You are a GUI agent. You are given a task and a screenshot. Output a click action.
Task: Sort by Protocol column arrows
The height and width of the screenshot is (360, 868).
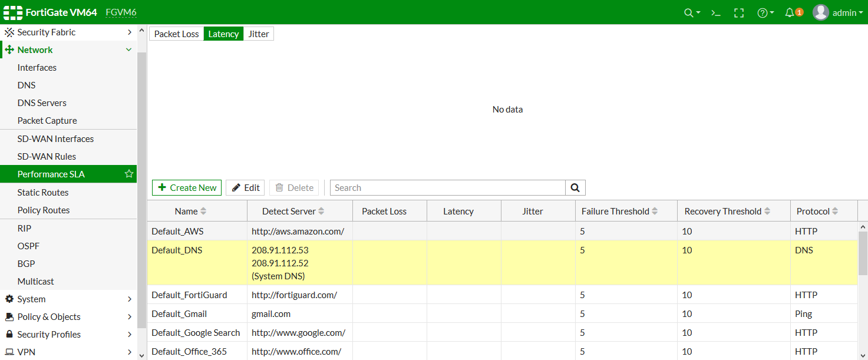835,212
